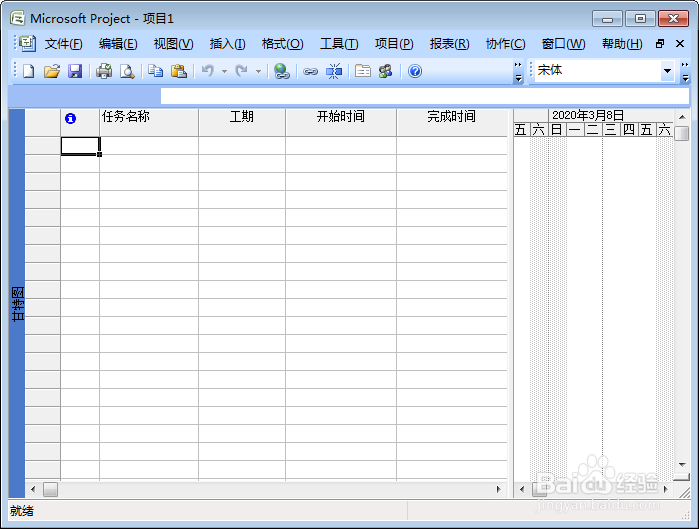Image resolution: width=699 pixels, height=529 pixels.
Task: Select the 任务名称 column header
Action: [x=149, y=122]
